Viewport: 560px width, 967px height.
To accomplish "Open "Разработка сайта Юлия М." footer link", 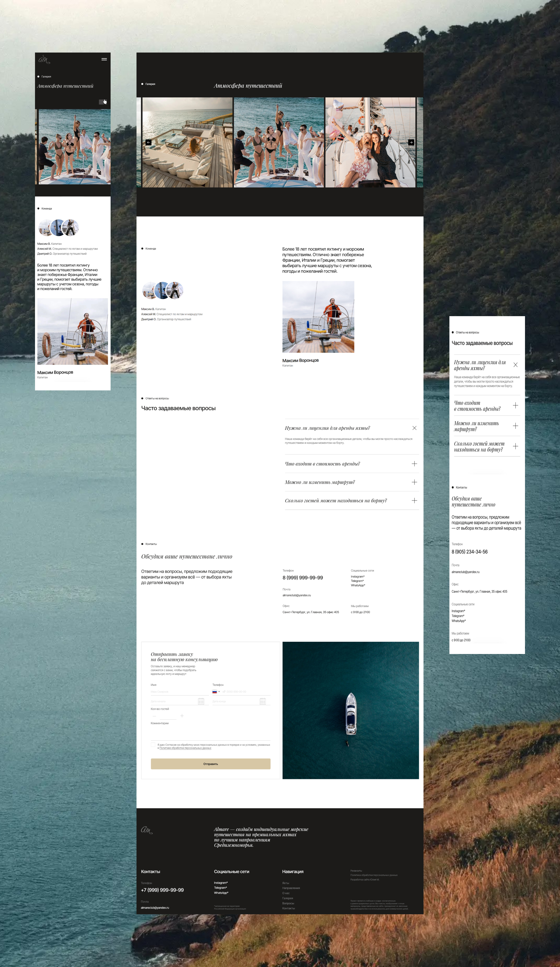I will (x=365, y=879).
